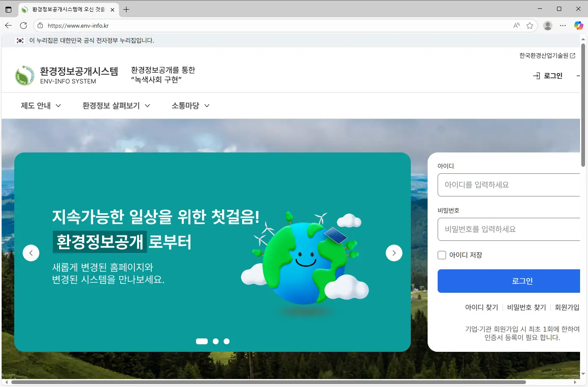Screen dimensions: 588x387
Task: Add page to favorites star icon
Action: [x=530, y=26]
